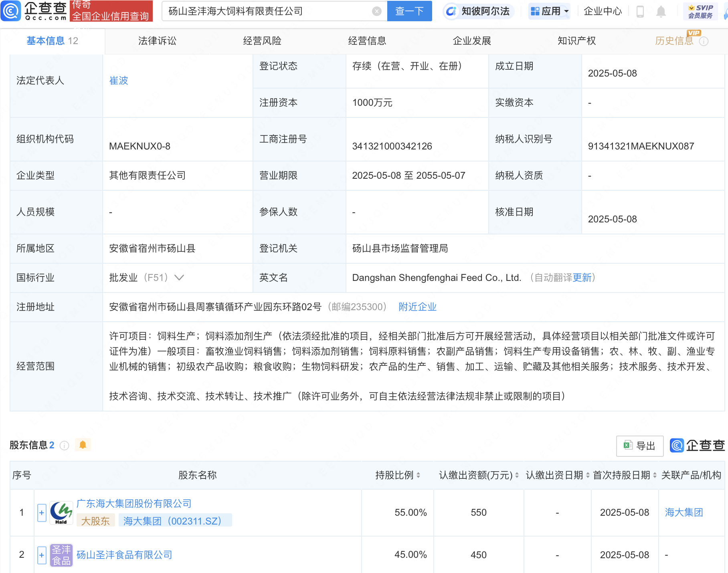
Task: Export shareholder list with 导出 button
Action: coord(640,446)
